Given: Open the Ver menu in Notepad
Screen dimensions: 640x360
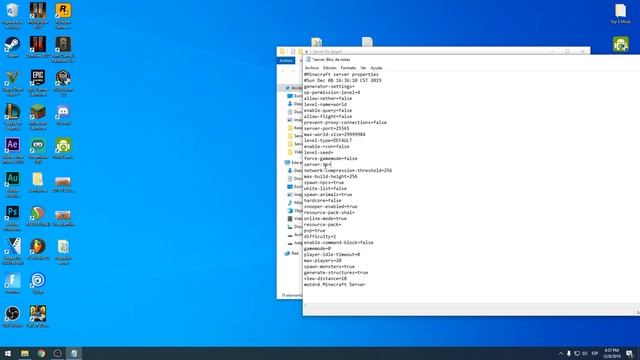Looking at the screenshot, I should tap(363, 68).
